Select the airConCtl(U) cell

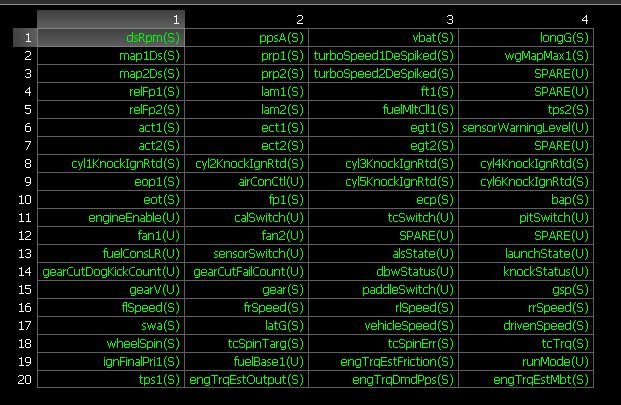(x=246, y=181)
